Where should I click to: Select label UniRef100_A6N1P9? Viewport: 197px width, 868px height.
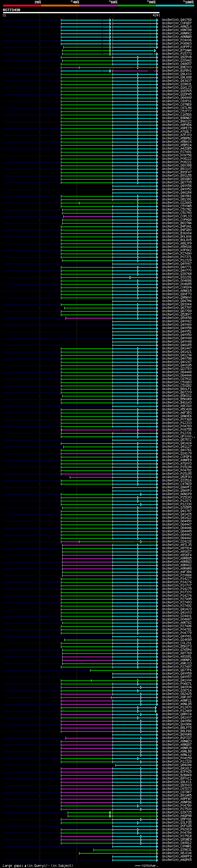(x=177, y=494)
